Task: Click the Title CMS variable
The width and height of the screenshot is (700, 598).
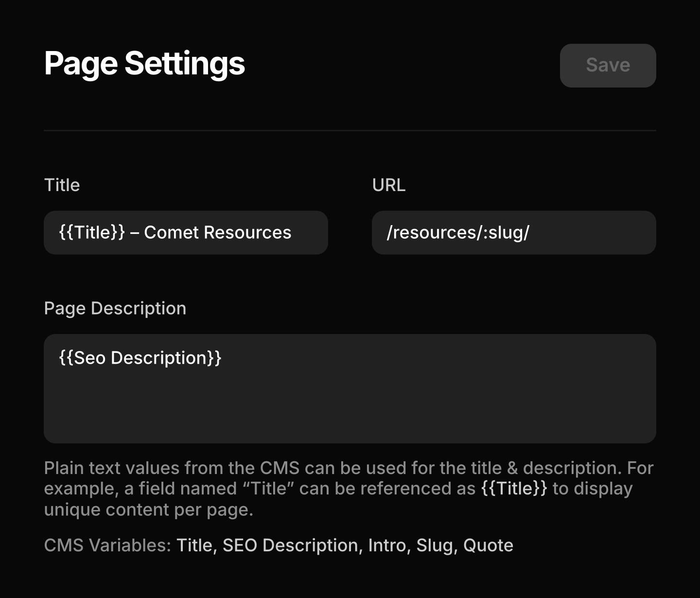Action: [194, 545]
